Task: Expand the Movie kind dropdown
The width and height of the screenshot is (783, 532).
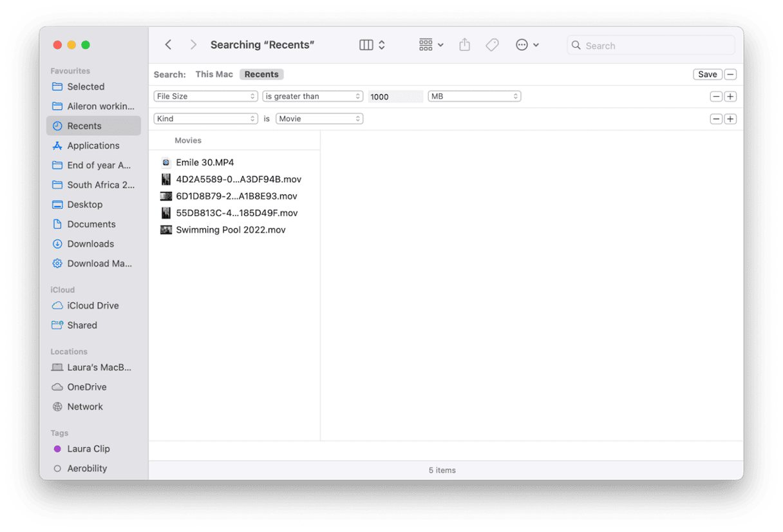Action: pyautogui.click(x=319, y=119)
